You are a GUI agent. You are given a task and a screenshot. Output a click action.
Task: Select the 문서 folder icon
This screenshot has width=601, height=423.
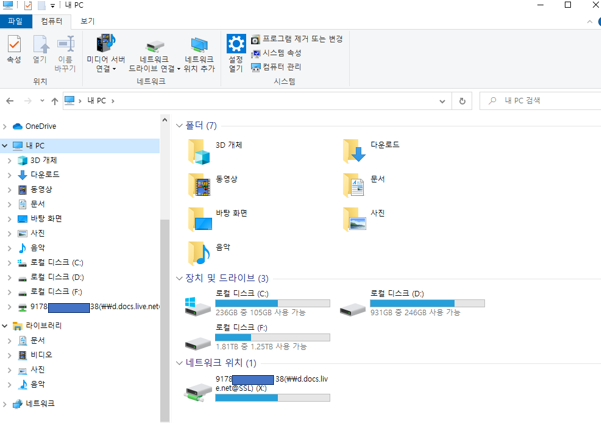354,185
